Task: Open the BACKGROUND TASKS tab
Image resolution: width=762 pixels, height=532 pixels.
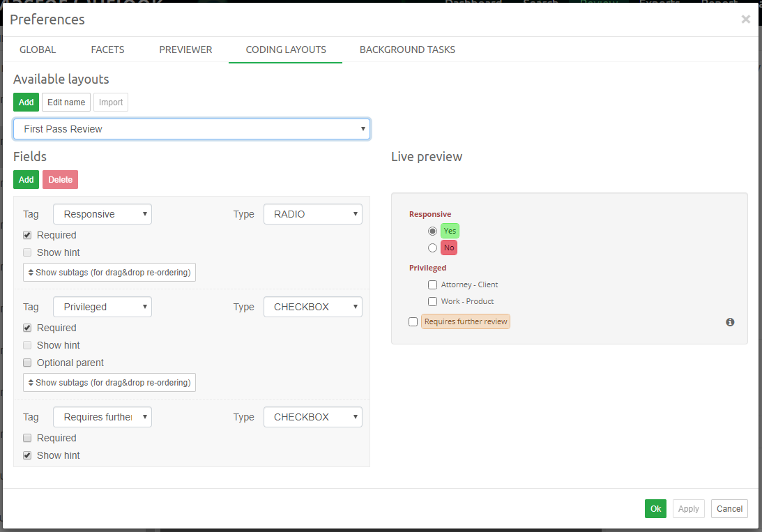Action: (407, 50)
